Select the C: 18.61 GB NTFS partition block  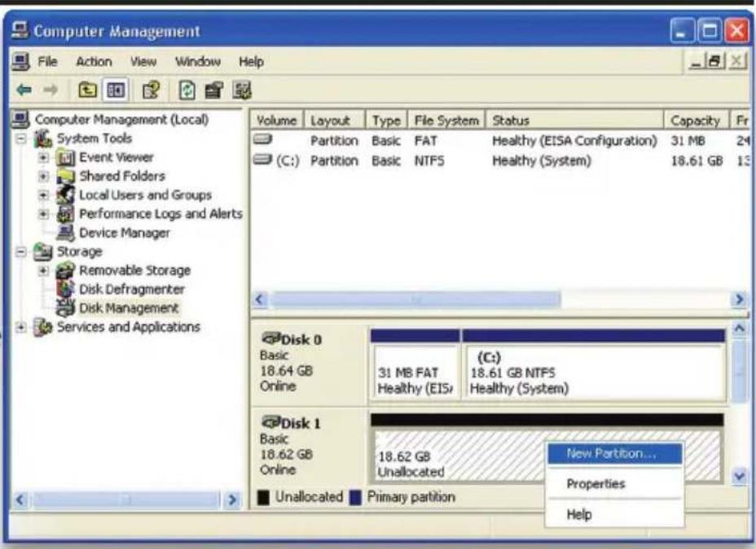[x=594, y=366]
